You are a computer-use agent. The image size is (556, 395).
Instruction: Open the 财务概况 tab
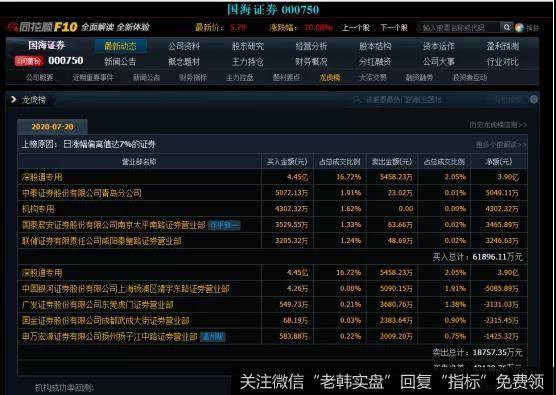pos(311,62)
